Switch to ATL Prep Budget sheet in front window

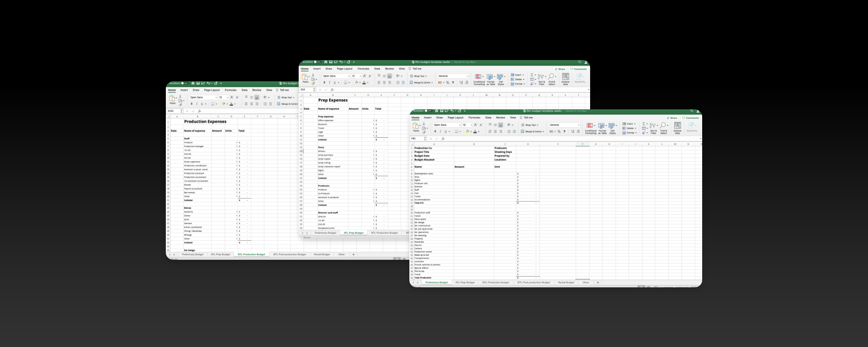(465, 282)
